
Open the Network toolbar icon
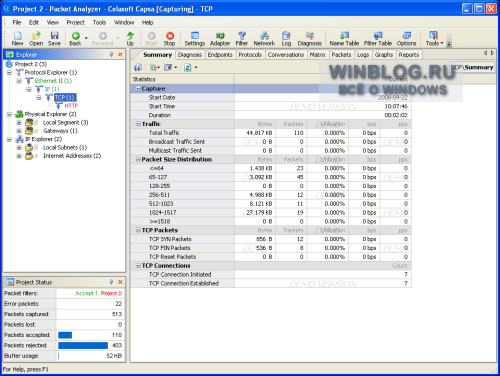pyautogui.click(x=264, y=39)
